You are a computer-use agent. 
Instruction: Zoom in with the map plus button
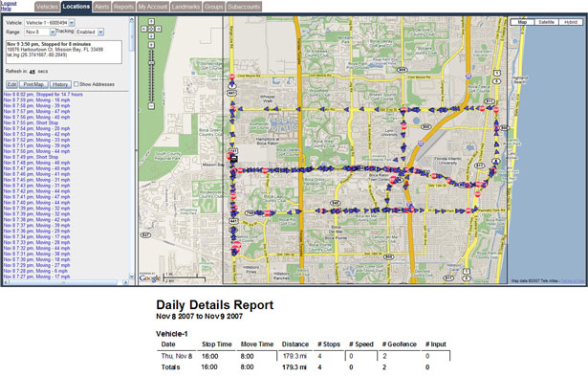click(151, 45)
